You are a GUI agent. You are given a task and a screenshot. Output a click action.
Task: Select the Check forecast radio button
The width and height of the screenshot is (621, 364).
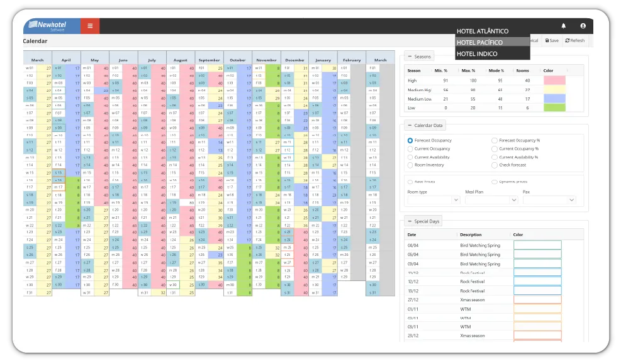pos(495,165)
